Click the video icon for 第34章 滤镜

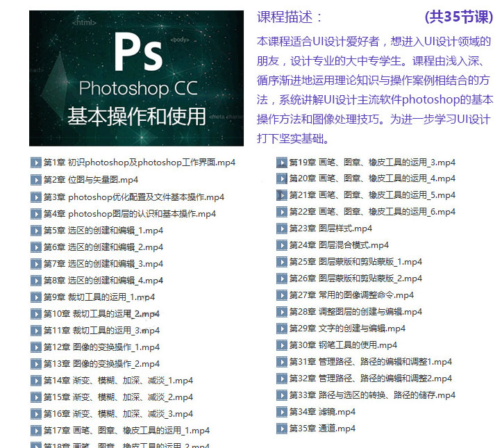pos(282,412)
